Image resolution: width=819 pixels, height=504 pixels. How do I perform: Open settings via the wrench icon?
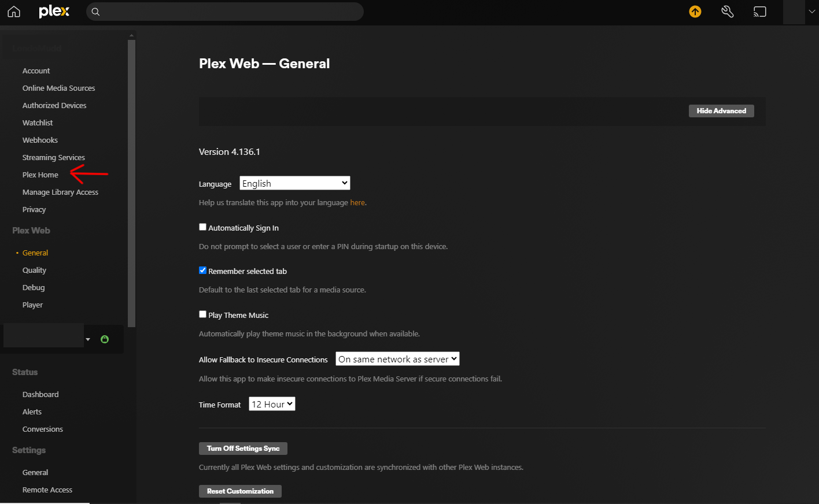pos(728,12)
